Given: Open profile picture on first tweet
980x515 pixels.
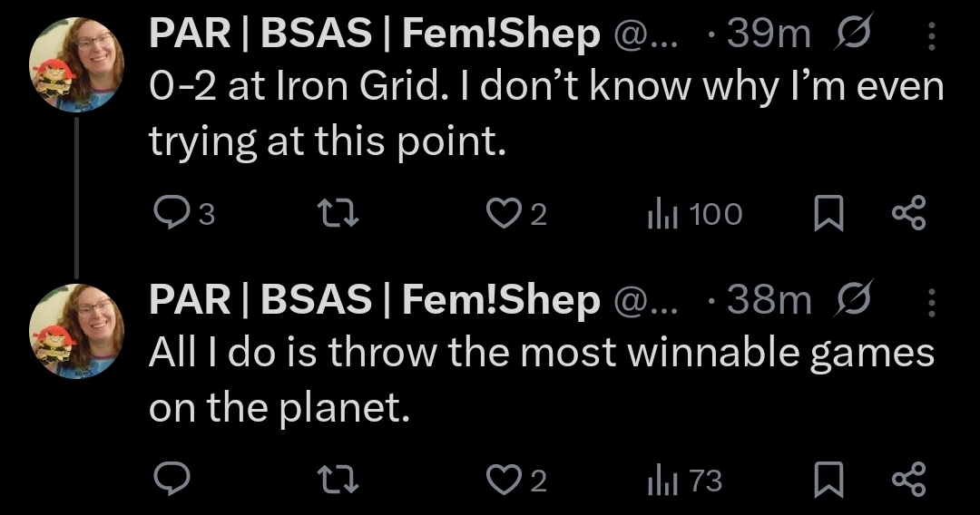Looking at the screenshot, I should point(76,64).
